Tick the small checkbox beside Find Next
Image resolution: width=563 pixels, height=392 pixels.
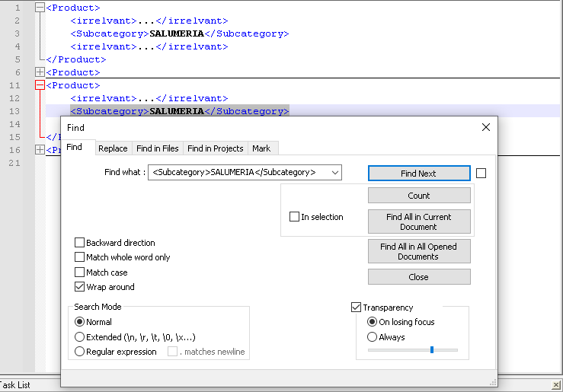pos(481,174)
